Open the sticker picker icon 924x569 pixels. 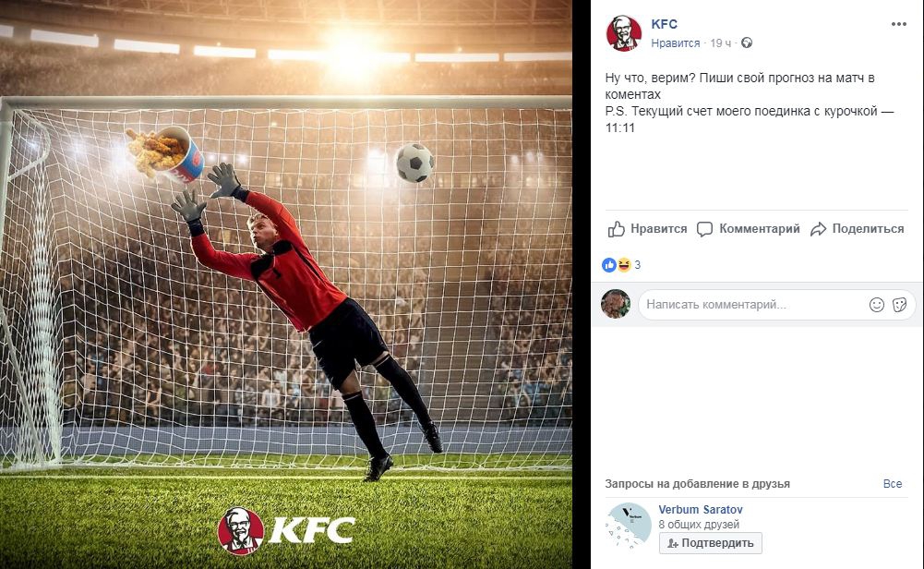coord(899,305)
